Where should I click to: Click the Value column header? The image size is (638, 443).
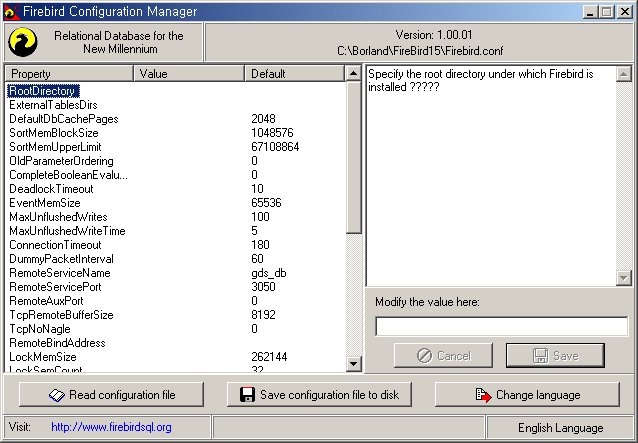[x=189, y=74]
